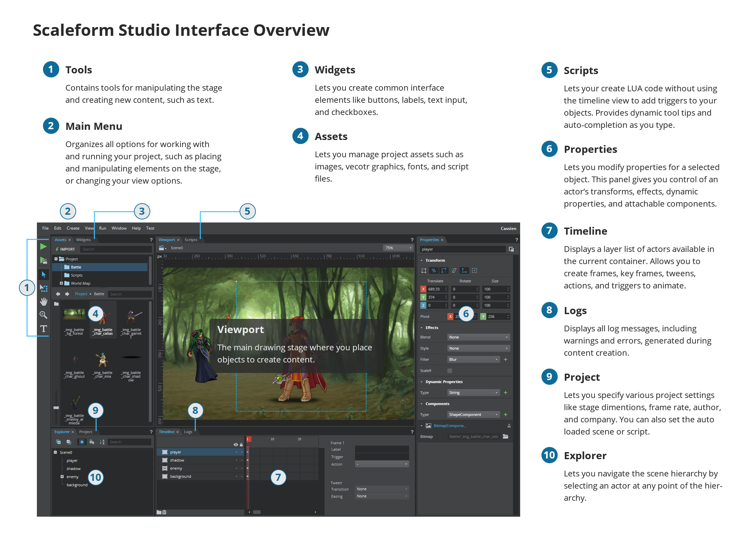The height and width of the screenshot is (541, 756).
Task: Select the Hand pan tool
Action: (x=43, y=301)
